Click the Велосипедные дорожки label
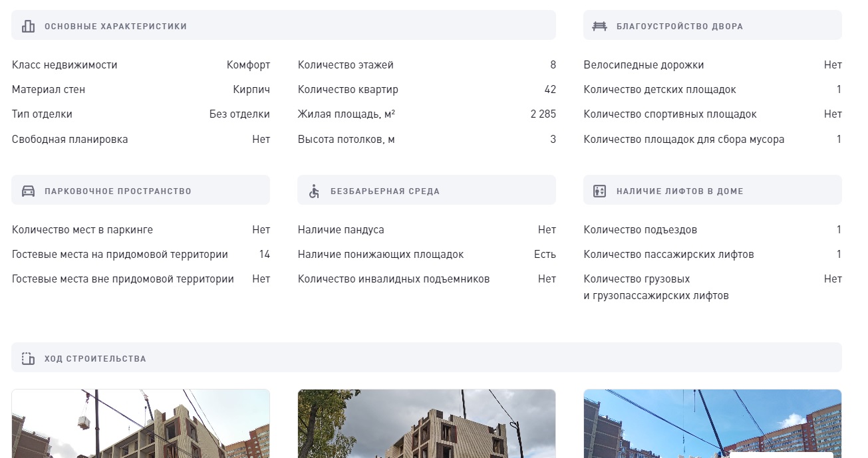Image resolution: width=868 pixels, height=458 pixels. (x=643, y=65)
